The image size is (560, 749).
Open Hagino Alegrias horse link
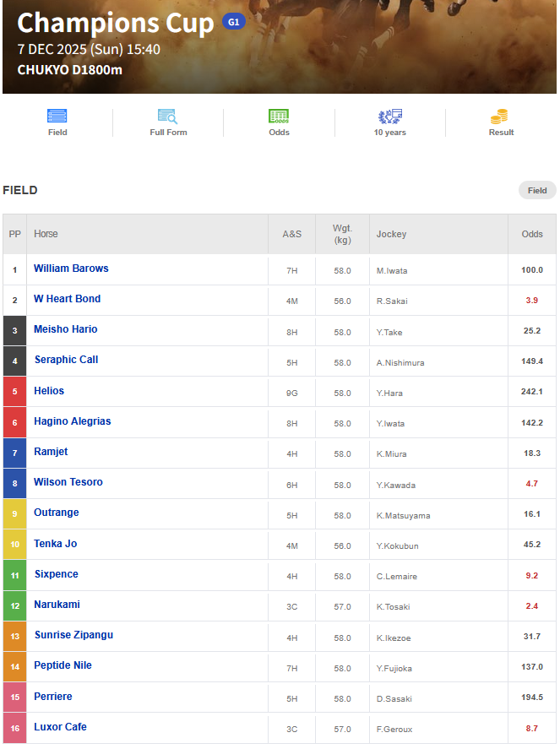pos(72,421)
